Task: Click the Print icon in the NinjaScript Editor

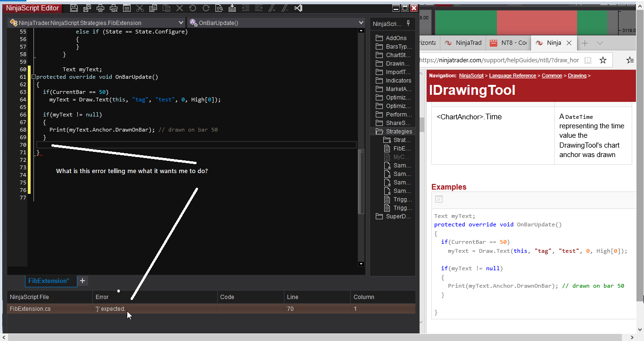Action: [100, 8]
